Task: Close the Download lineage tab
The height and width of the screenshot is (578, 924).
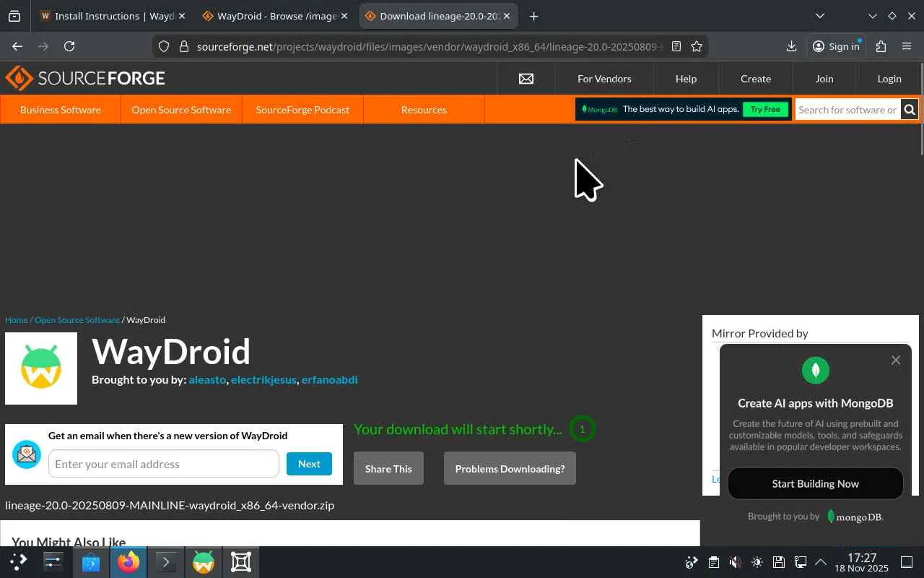Action: point(506,16)
